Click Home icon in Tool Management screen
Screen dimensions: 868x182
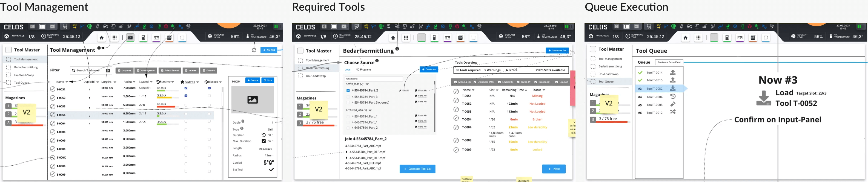point(101,38)
